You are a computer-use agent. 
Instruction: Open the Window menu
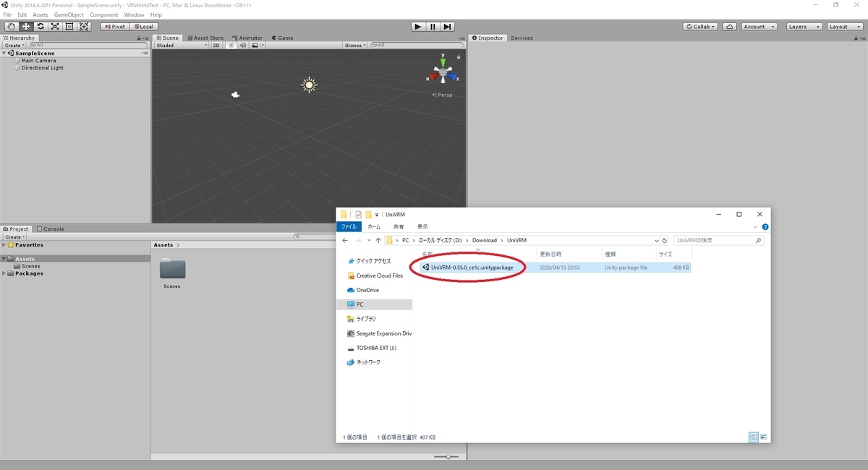134,14
